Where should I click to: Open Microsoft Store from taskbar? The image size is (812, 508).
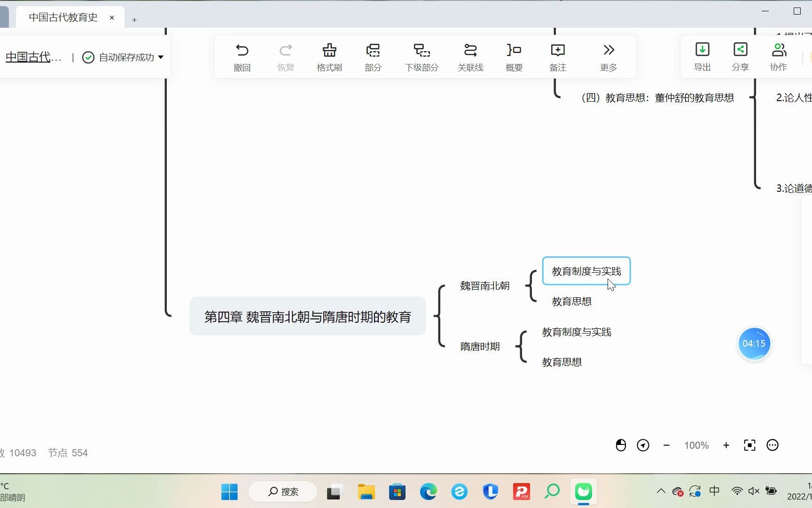tap(397, 492)
